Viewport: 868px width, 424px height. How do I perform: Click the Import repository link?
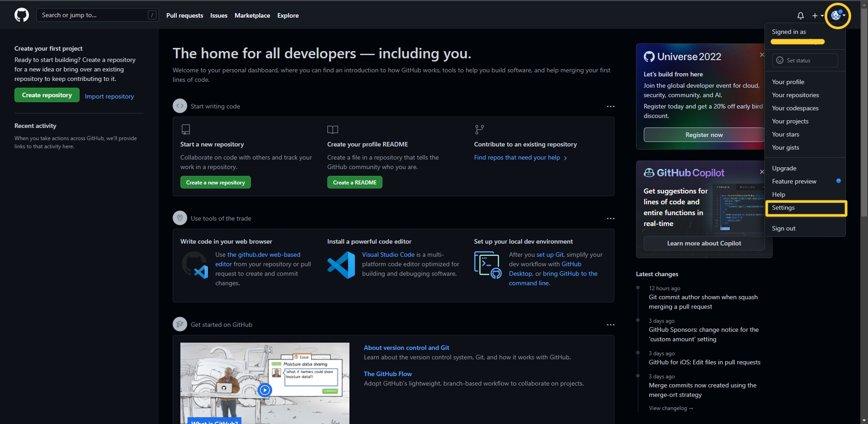click(109, 96)
